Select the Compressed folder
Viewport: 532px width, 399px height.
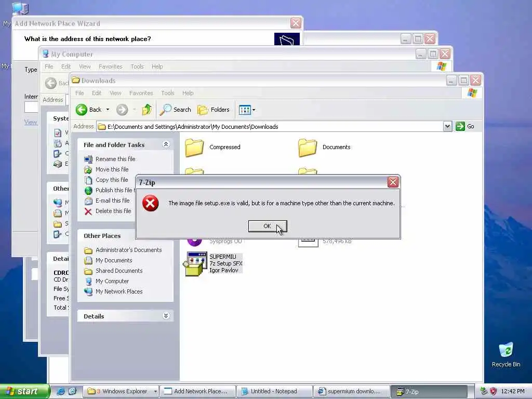tap(213, 147)
